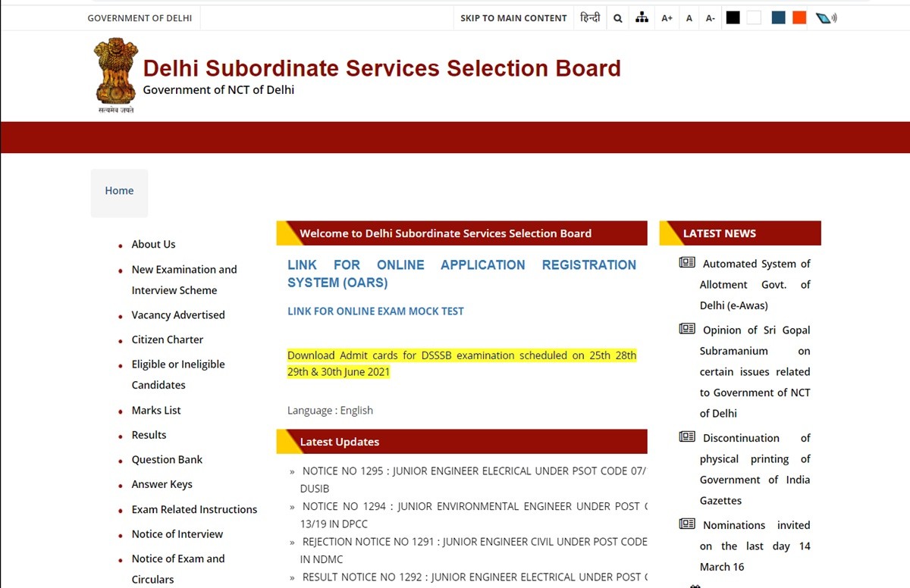Switch language to Hindi

pyautogui.click(x=589, y=18)
